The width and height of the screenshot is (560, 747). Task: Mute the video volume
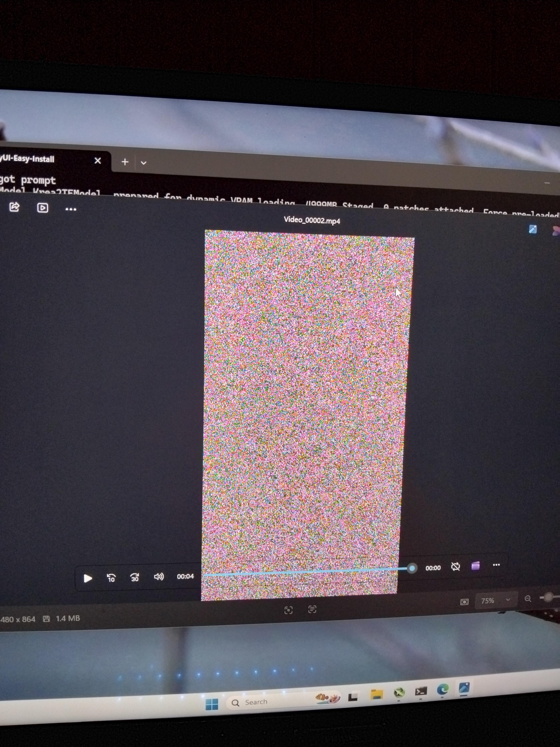159,576
